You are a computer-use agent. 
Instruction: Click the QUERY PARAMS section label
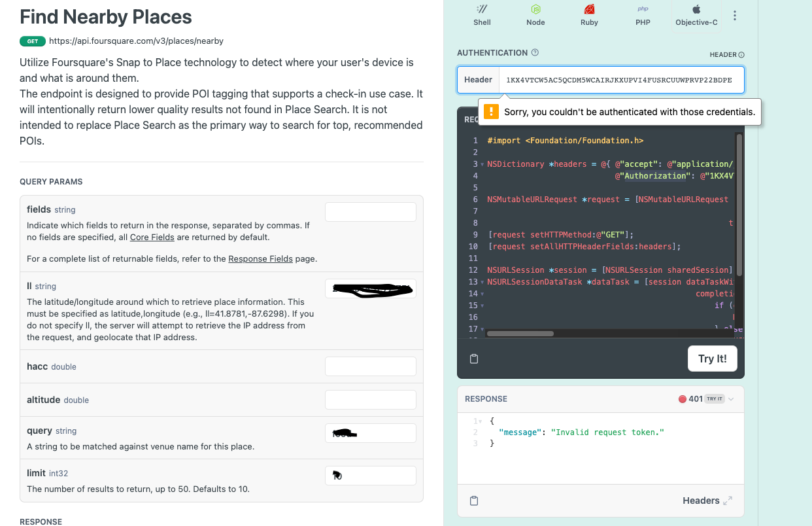coord(51,182)
